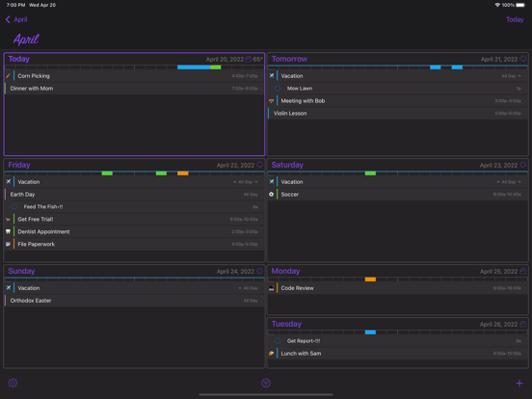The height and width of the screenshot is (399, 532).
Task: Click the taco icon beside Lunch with Sam
Action: pos(272,353)
